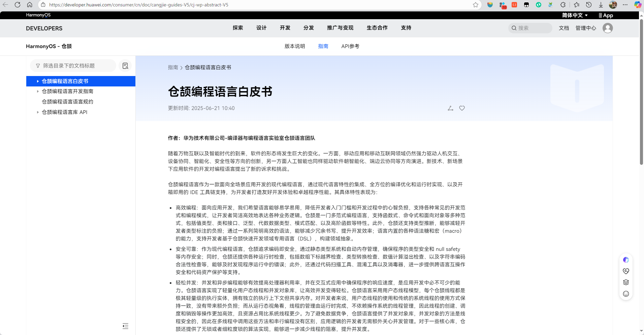644x335 pixels.
Task: Bookmark this page with star icon
Action: pyautogui.click(x=476, y=5)
